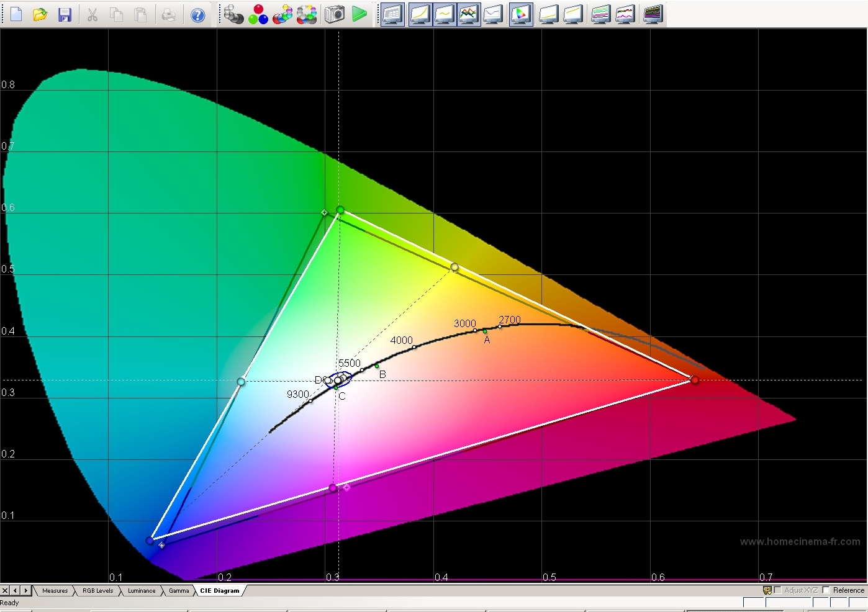Open the saturation luminance striped-lines monitor icon

601,14
